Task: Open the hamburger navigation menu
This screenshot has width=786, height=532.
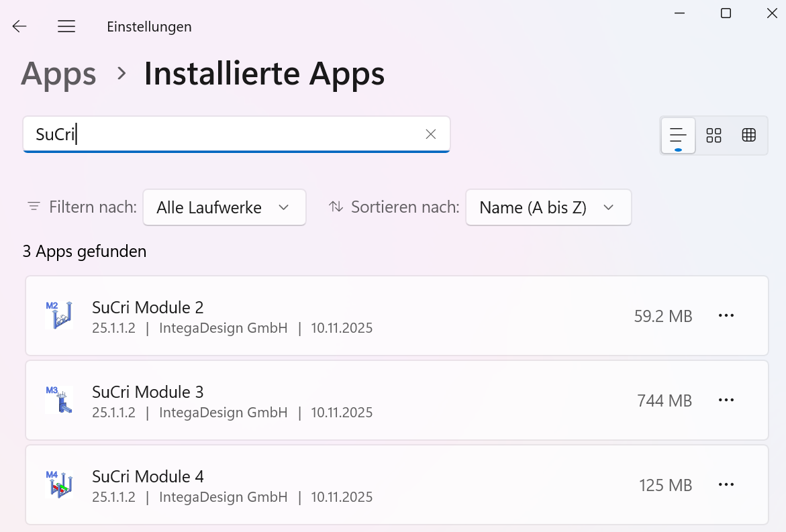Action: [66, 26]
